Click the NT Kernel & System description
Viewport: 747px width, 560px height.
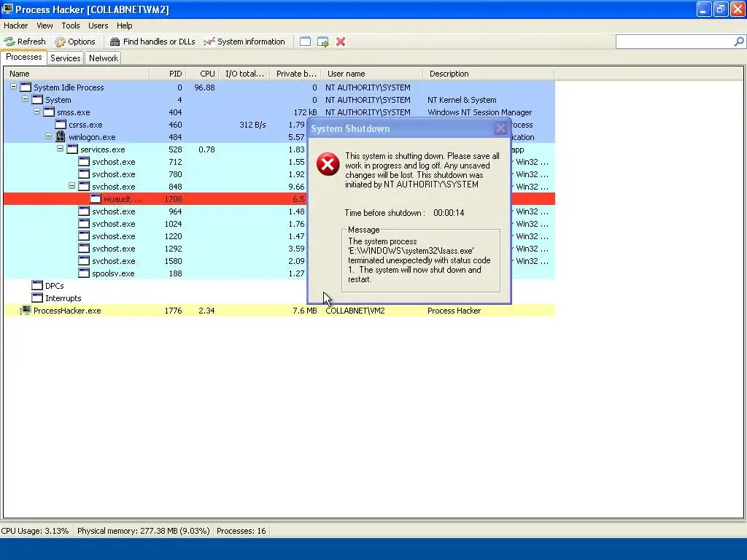pyautogui.click(x=462, y=100)
